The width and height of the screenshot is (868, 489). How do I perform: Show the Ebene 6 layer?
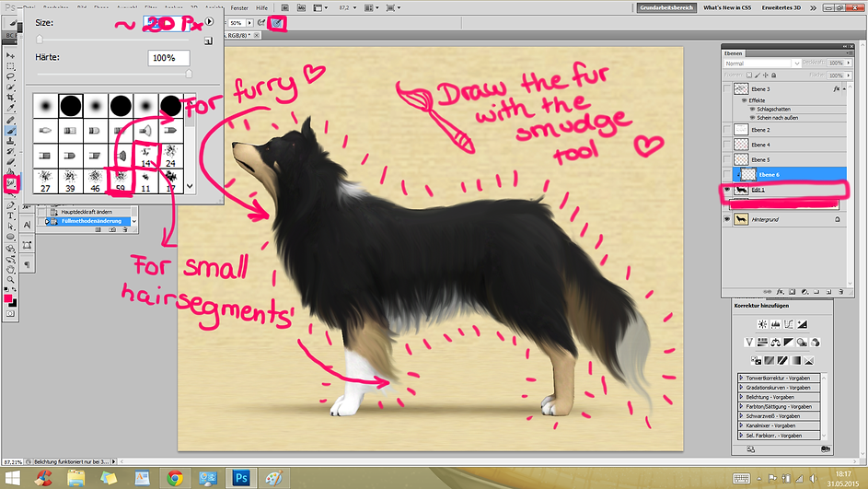(727, 174)
